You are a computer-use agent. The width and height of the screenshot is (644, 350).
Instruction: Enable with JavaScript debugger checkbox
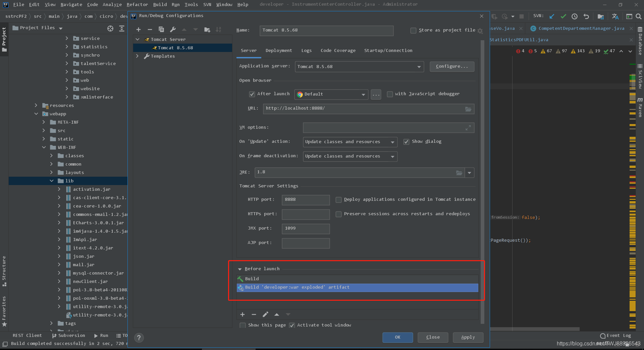pyautogui.click(x=390, y=94)
